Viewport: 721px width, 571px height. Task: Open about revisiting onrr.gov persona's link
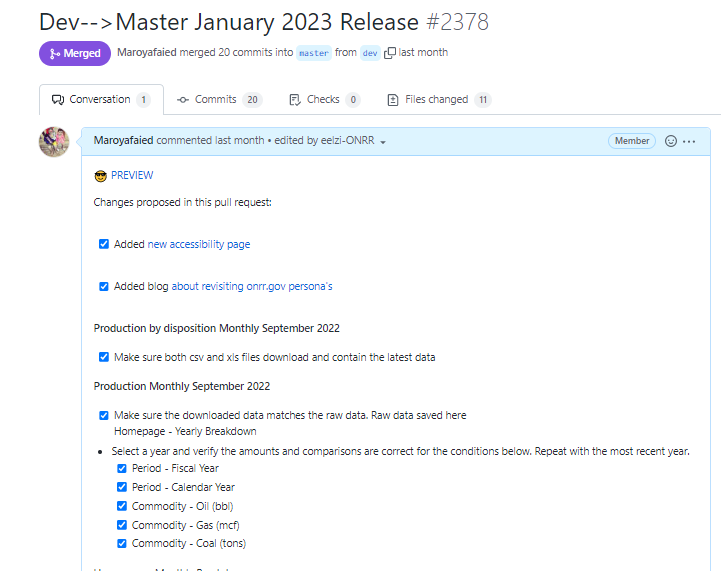[x=252, y=286]
